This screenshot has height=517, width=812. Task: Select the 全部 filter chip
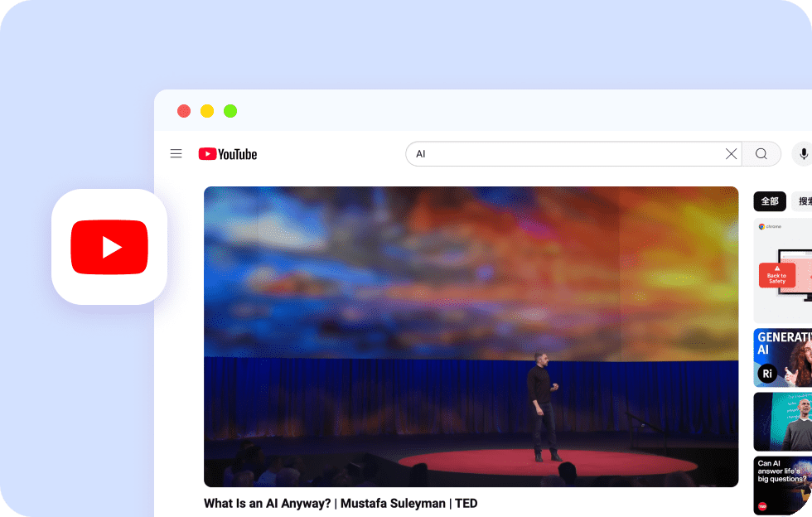point(770,201)
